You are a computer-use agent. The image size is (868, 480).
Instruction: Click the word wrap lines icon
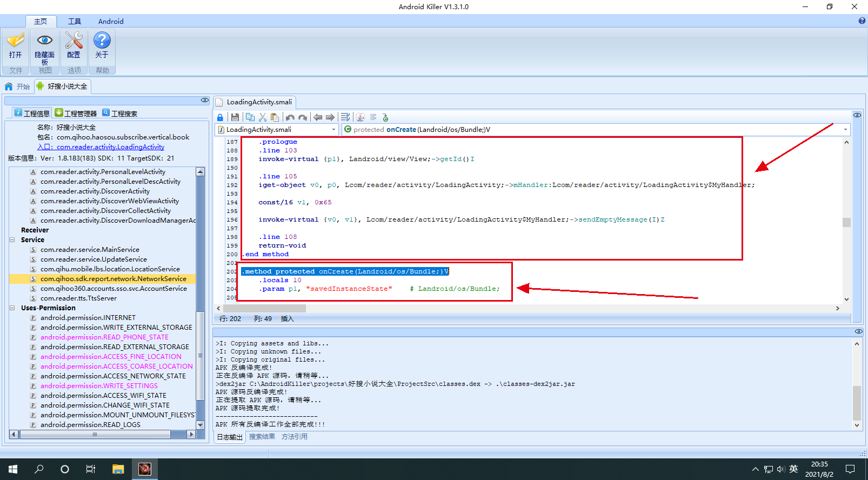[345, 117]
